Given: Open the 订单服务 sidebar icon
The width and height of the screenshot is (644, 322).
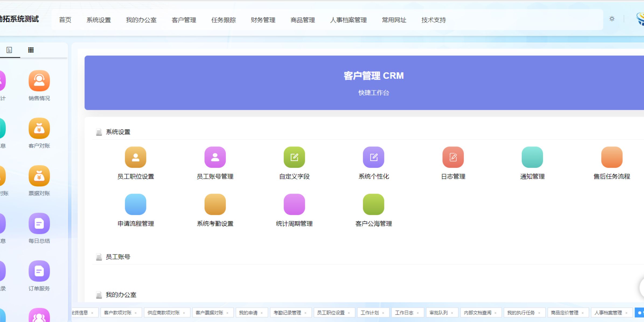Looking at the screenshot, I should click(39, 271).
